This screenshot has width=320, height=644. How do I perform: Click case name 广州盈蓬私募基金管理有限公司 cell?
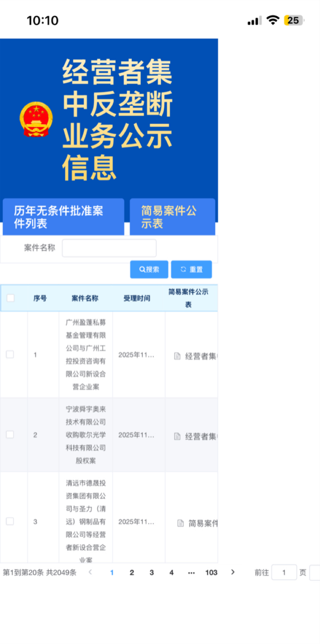click(86, 354)
